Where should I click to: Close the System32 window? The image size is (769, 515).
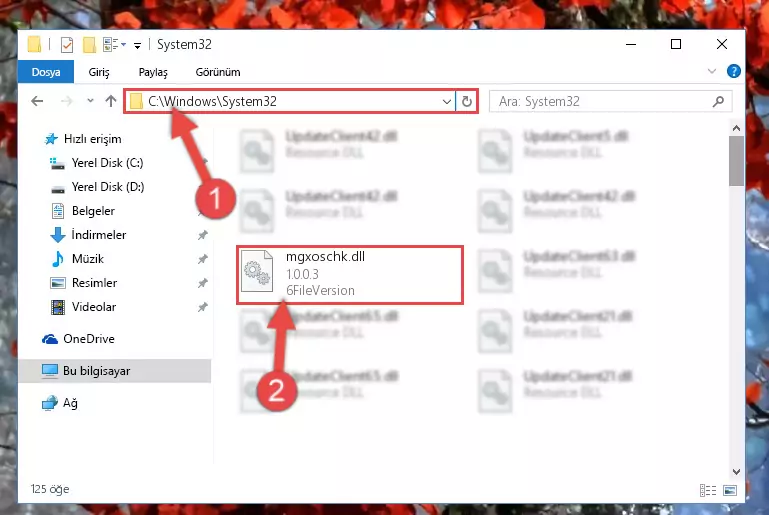[721, 45]
